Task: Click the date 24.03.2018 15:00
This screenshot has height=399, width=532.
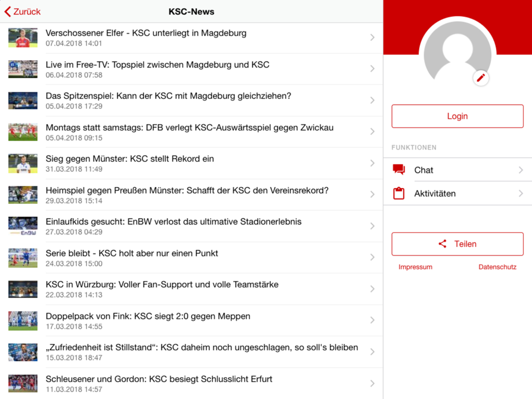Action: tap(73, 264)
